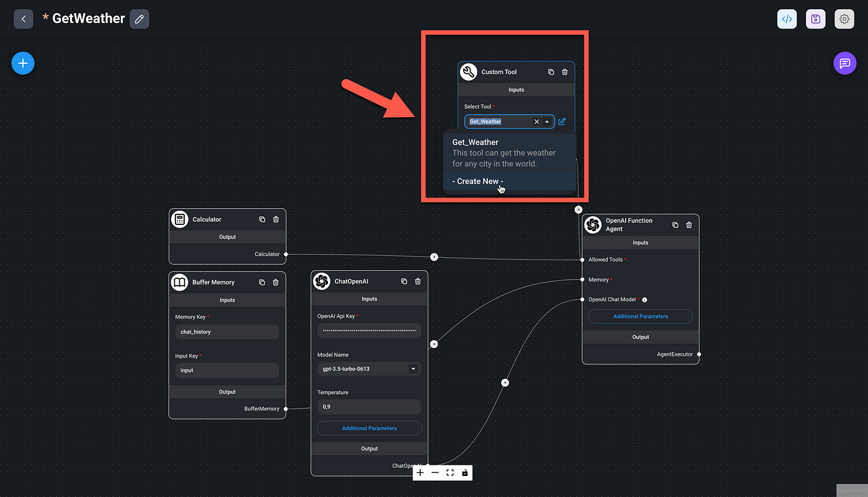The width and height of the screenshot is (868, 497).
Task: Remove the ChatOpenAI to Chat Model edge
Action: [x=505, y=383]
